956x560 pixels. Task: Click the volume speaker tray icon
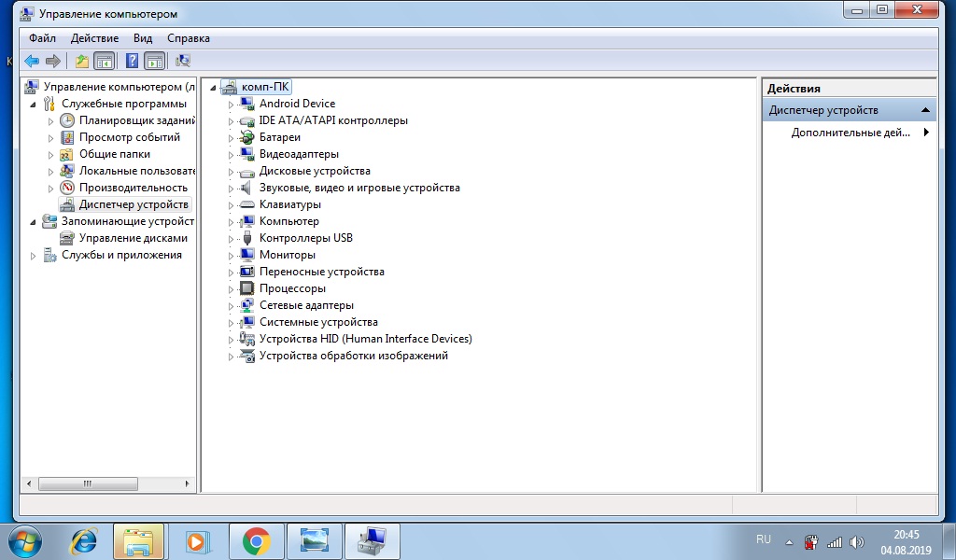857,541
